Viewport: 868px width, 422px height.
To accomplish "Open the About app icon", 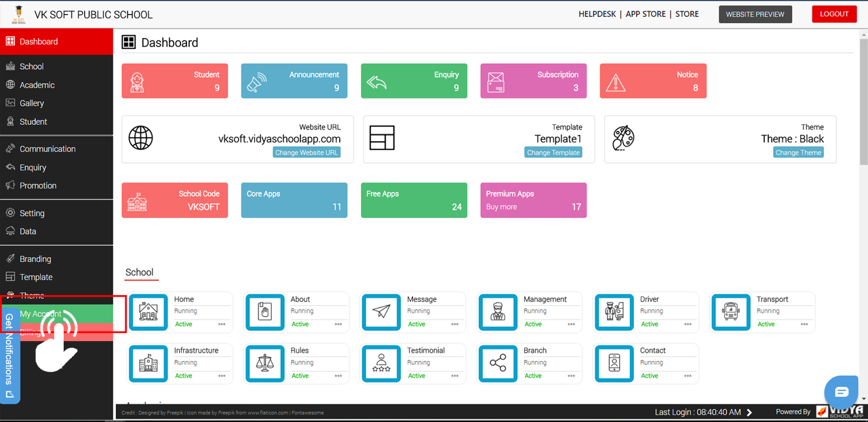I will coord(264,312).
